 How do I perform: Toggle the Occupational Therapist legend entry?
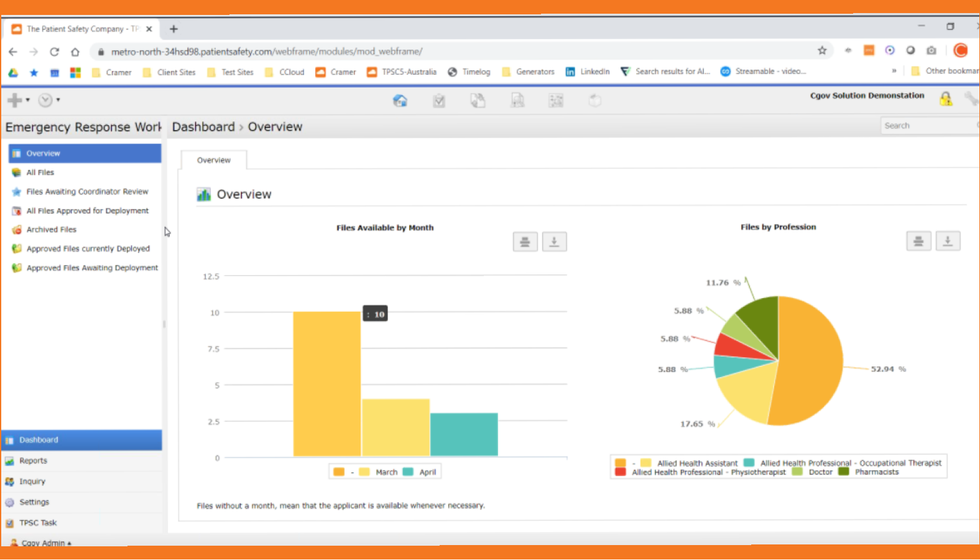click(x=843, y=463)
